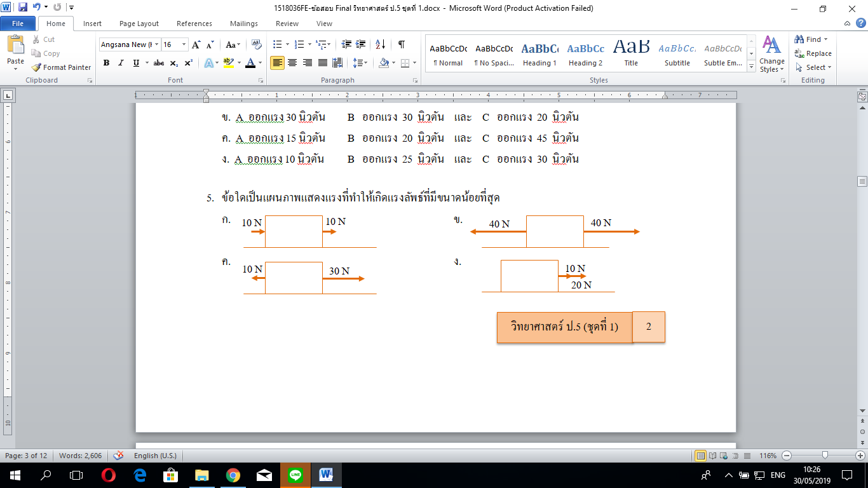
Task: Open the Change Styles menu
Action: tap(771, 55)
